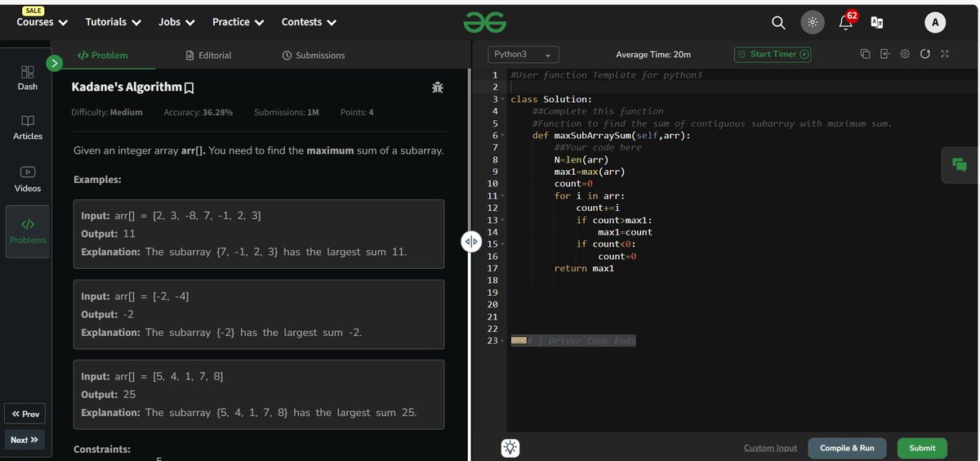Click the Constraints: heading
This screenshot has height=461, width=980.
102,450
